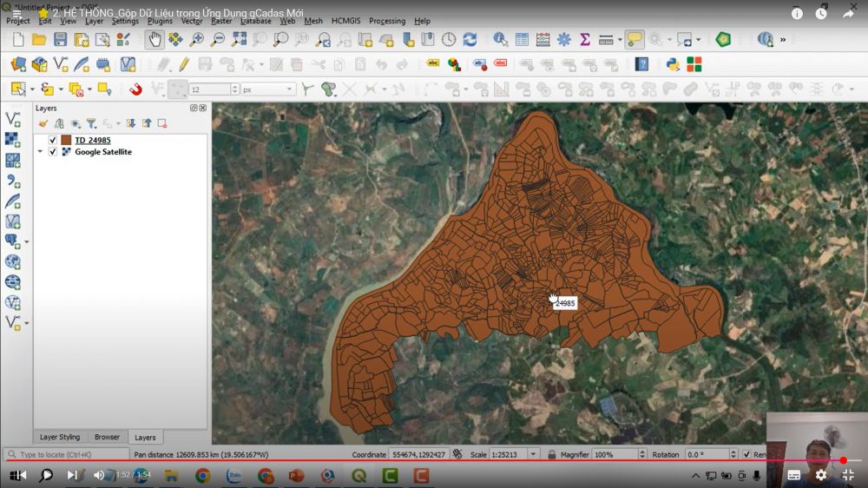Click the TD_24985 brown color swatch
The width and height of the screenshot is (868, 488).
point(66,140)
